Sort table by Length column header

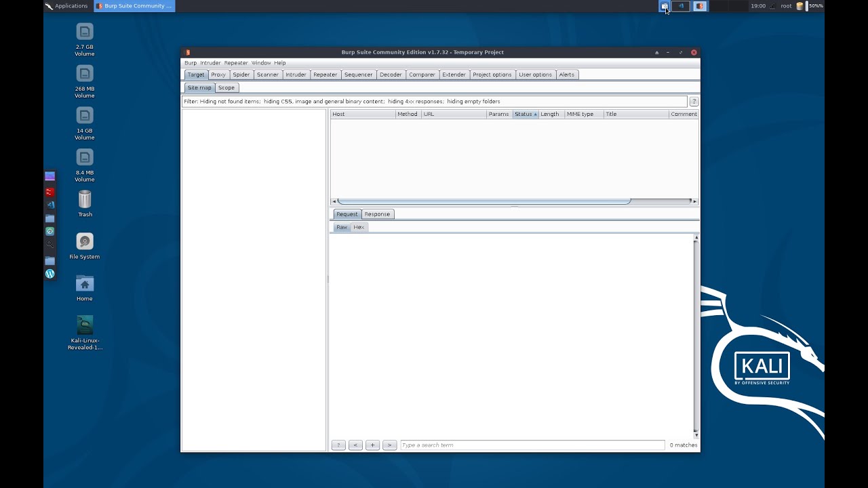551,114
